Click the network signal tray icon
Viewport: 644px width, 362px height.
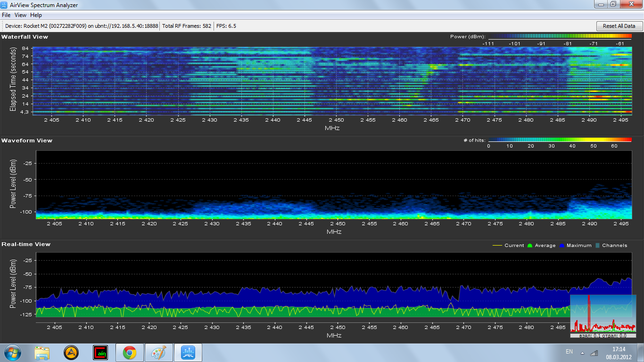(594, 352)
